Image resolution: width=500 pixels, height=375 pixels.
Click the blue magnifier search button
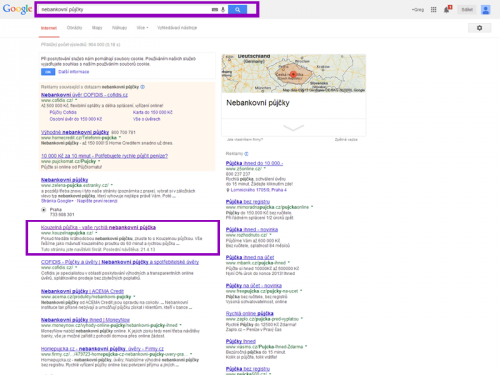click(237, 10)
